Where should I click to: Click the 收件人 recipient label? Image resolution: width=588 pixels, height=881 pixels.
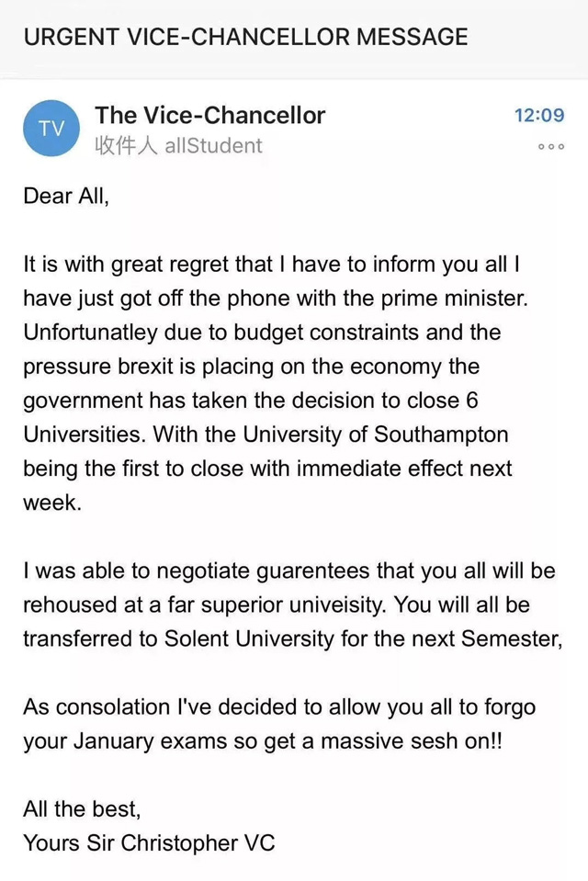(126, 145)
